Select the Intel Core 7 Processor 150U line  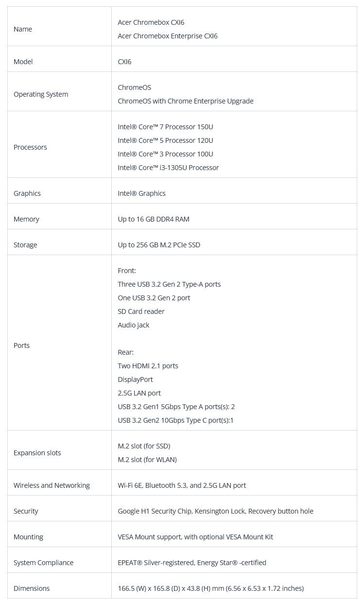coord(165,127)
